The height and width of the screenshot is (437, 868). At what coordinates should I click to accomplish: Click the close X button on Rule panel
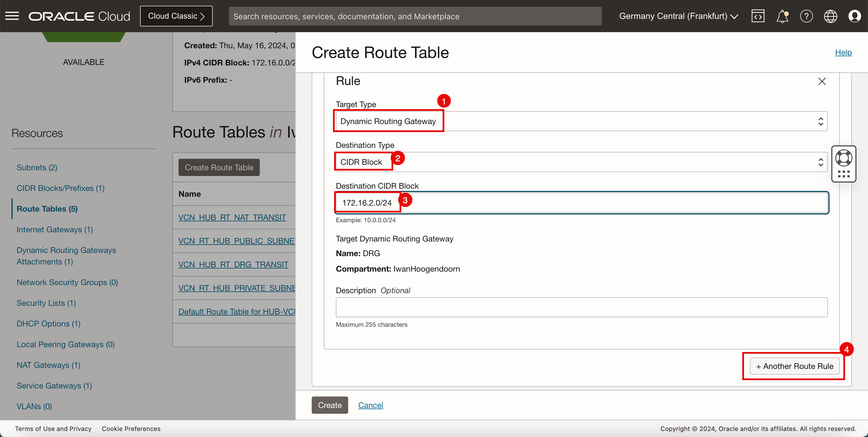[822, 81]
